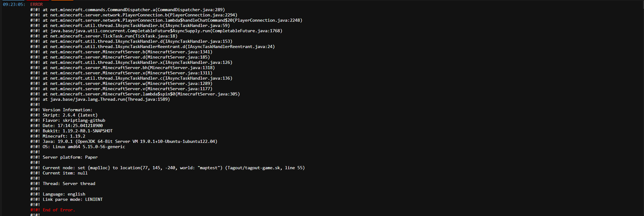Click the red 'End of Error.' line
This screenshot has width=644, height=216.
pyautogui.click(x=53, y=210)
